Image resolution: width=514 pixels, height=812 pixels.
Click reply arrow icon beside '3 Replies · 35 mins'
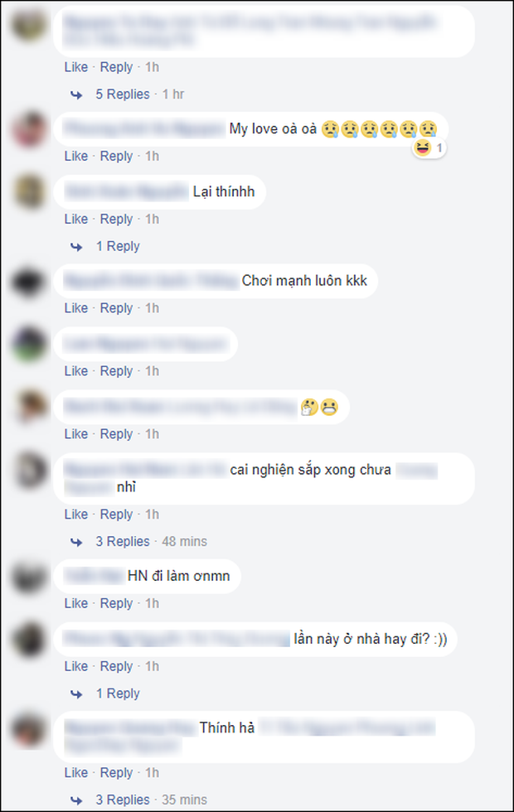(x=76, y=800)
